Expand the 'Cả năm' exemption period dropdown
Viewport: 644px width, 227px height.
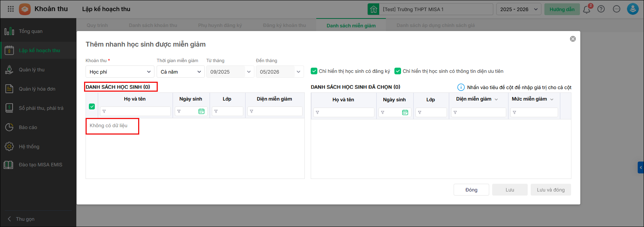pos(181,72)
